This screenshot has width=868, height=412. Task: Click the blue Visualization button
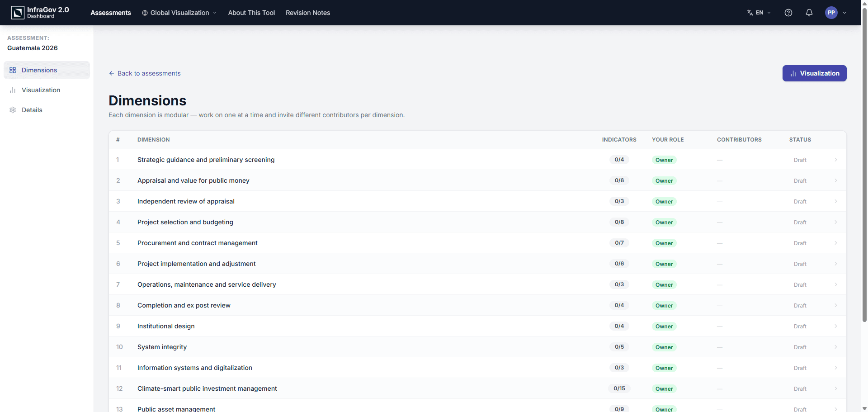[x=814, y=73]
